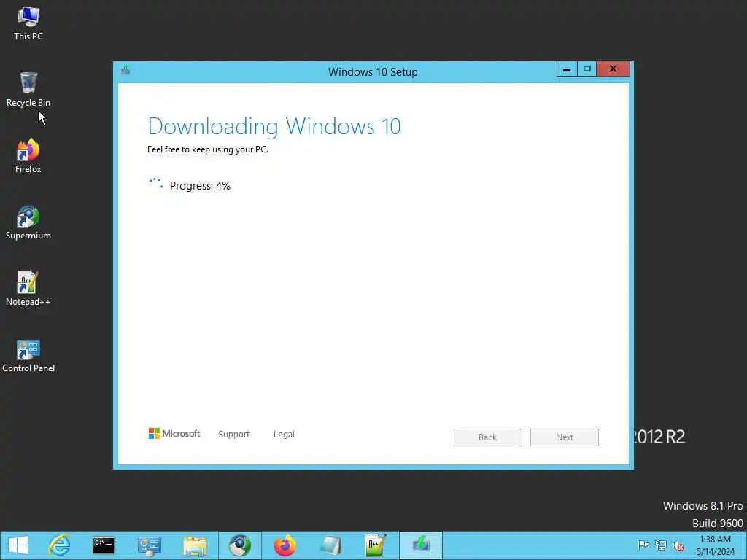
Task: Select the Control Panel desktop shortcut
Action: (28, 355)
